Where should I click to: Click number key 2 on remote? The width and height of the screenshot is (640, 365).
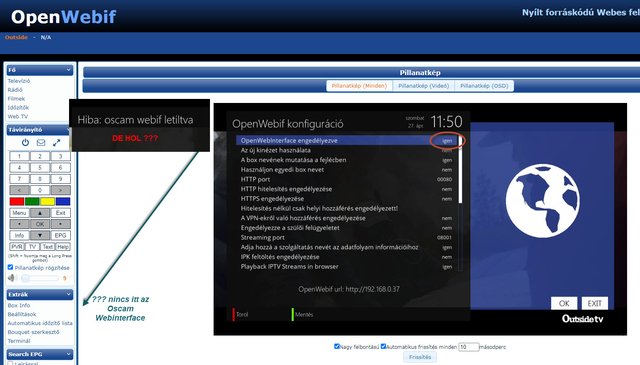tap(40, 156)
